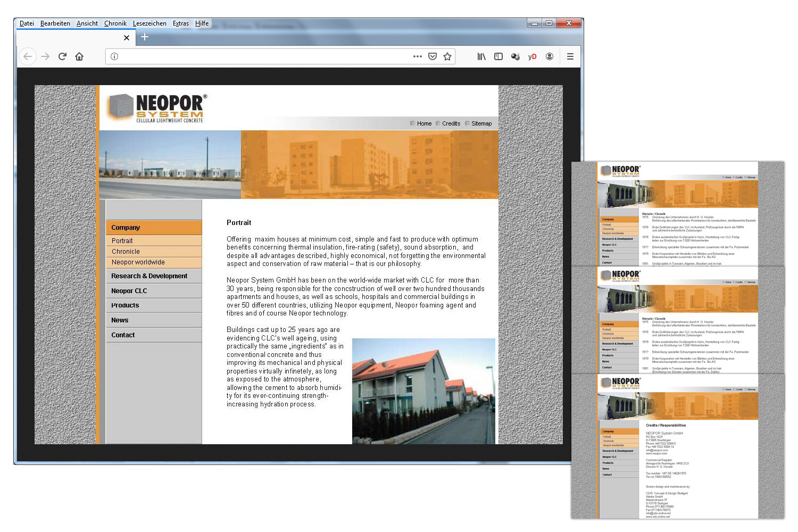The height and width of the screenshot is (532, 798).
Task: Expand the page actions ellipsis menu
Action: tap(417, 56)
